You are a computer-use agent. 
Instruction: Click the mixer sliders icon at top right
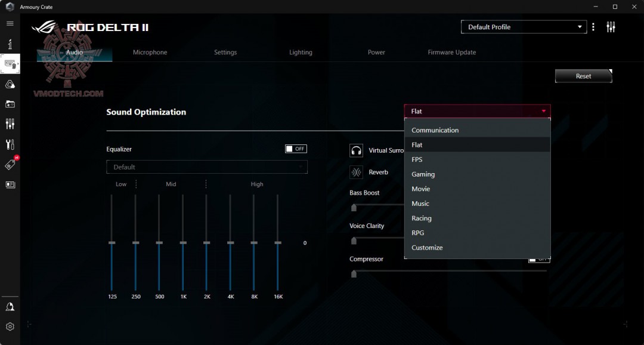[611, 27]
